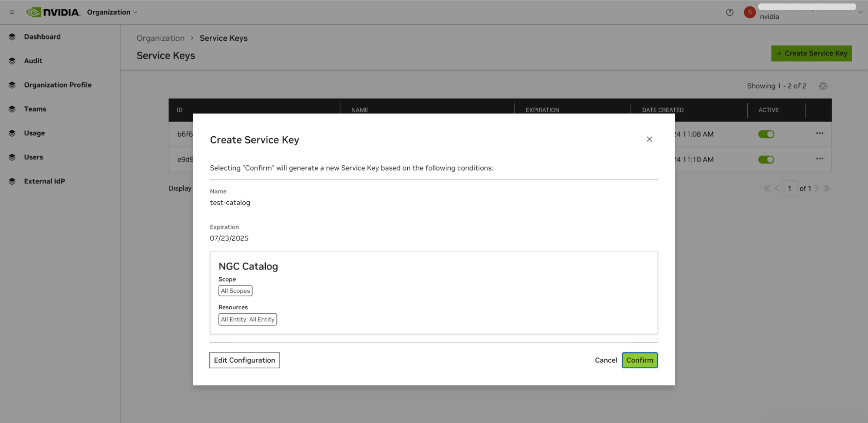
Task: Click the Usage sidebar icon
Action: click(12, 133)
